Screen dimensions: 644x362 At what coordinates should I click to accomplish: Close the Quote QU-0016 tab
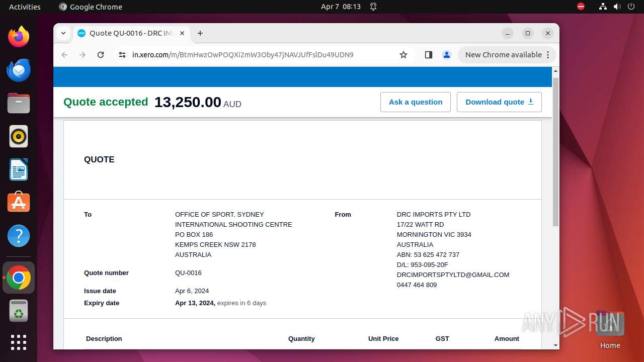(x=182, y=33)
